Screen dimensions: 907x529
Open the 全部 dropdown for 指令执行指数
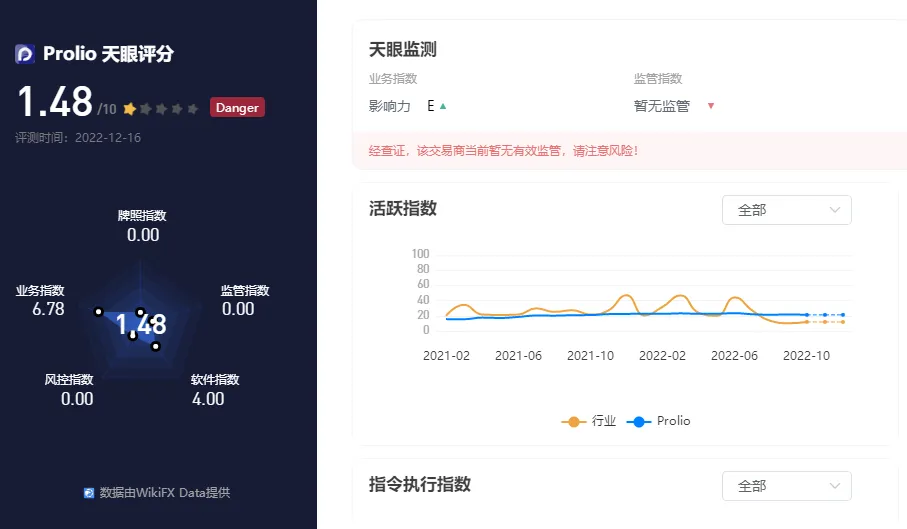[x=787, y=486]
